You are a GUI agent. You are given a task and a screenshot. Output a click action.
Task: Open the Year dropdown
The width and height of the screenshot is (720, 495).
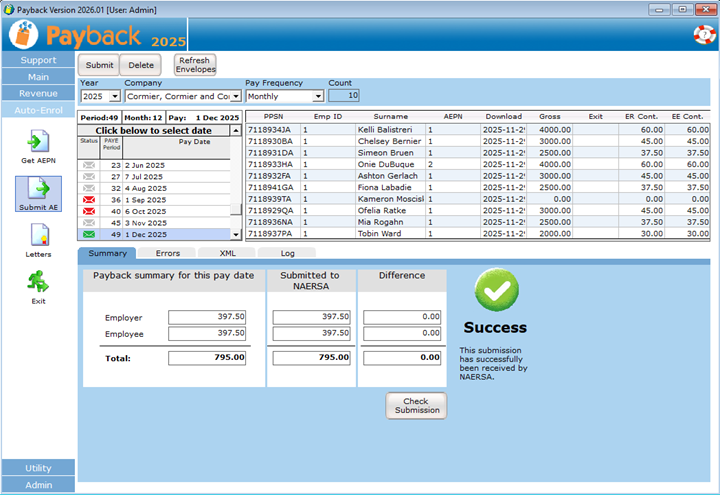(x=115, y=97)
